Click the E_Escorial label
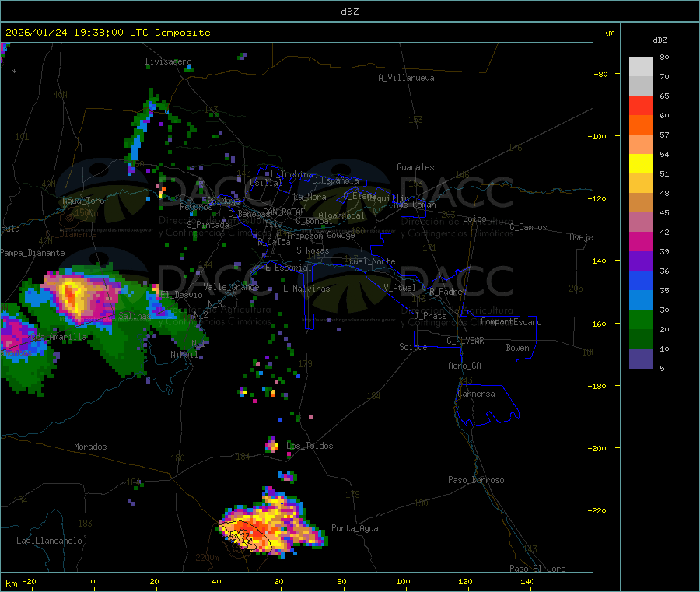Image resolution: width=700 pixels, height=592 pixels. 289,268
